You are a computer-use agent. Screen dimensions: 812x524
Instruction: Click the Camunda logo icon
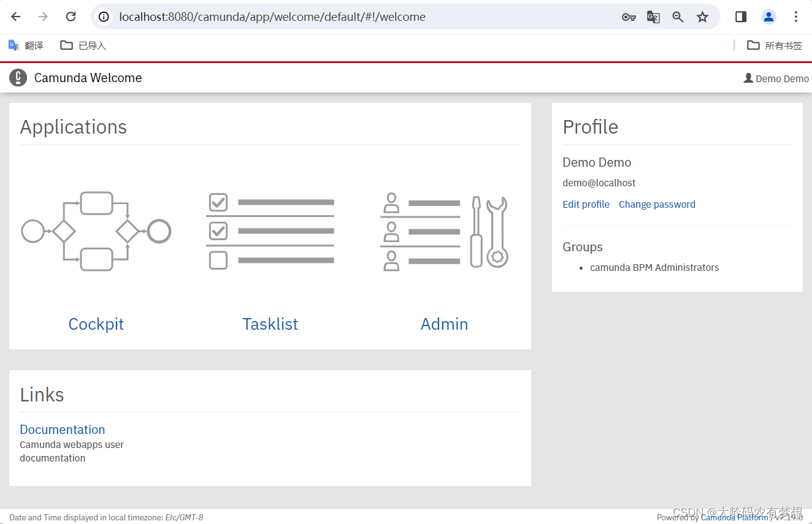pos(18,78)
